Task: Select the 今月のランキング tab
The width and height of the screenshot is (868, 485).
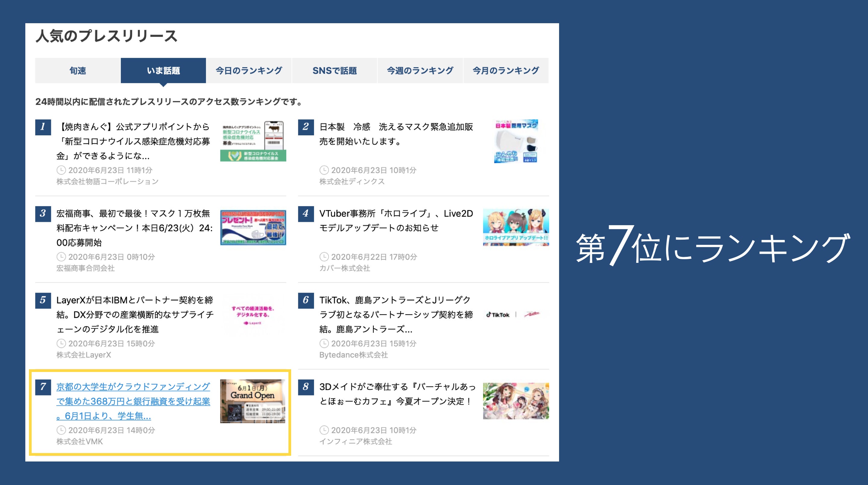Action: point(505,71)
